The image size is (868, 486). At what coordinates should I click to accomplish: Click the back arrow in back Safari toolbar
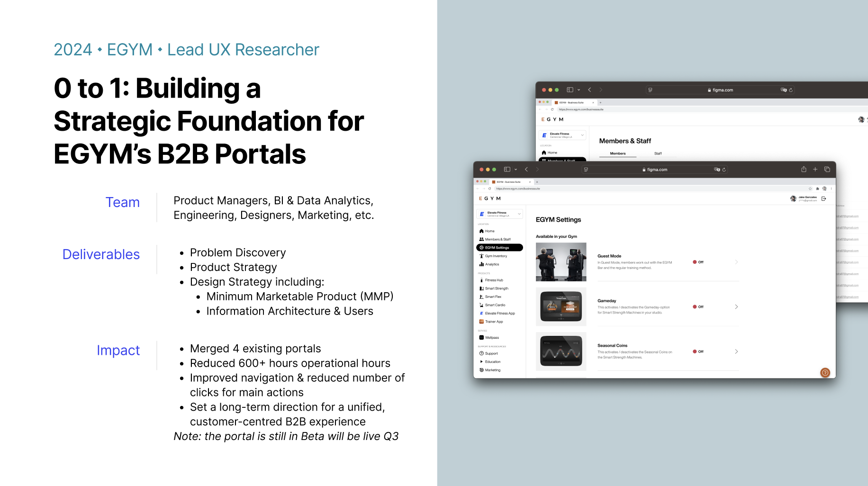coord(589,90)
